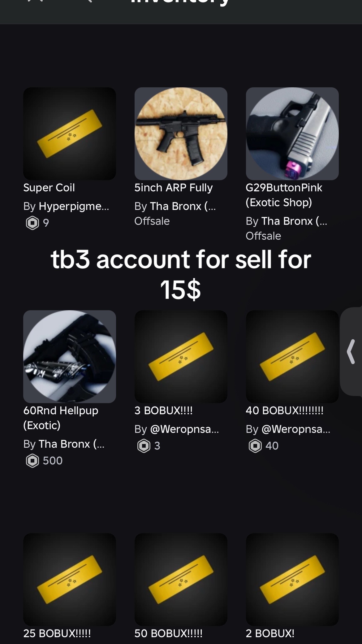Tap the 2 BOBUX gold ticket icon

292,580
